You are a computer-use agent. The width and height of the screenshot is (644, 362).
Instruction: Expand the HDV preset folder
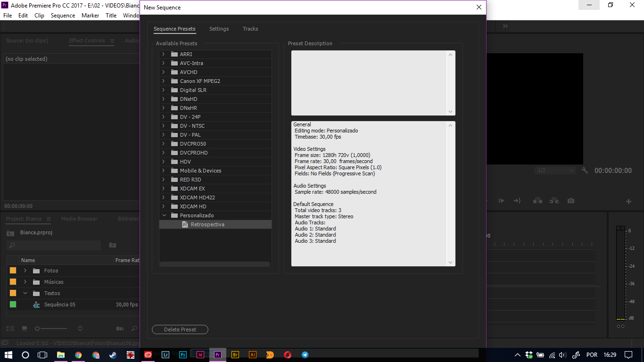pyautogui.click(x=164, y=162)
